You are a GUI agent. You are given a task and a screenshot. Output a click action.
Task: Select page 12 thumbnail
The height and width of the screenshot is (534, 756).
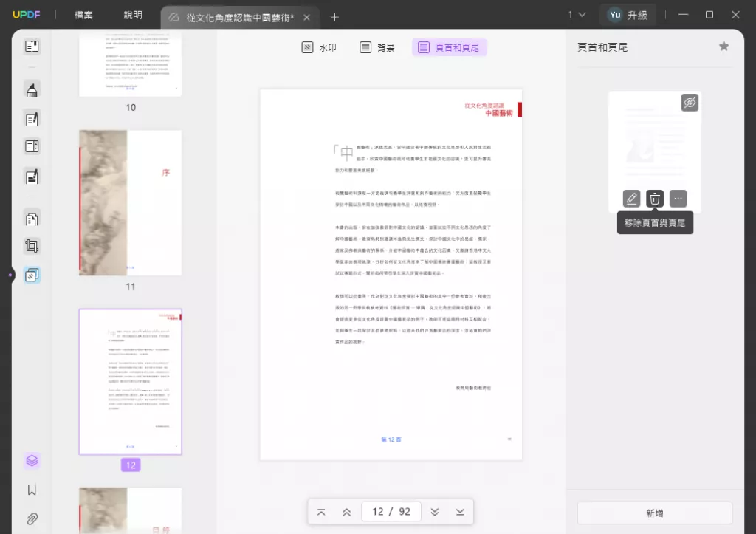point(130,382)
